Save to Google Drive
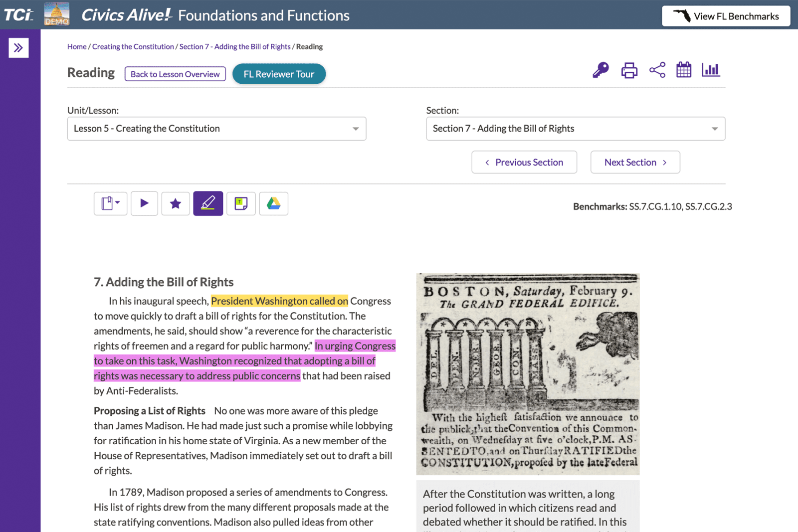The image size is (798, 532). coord(273,203)
